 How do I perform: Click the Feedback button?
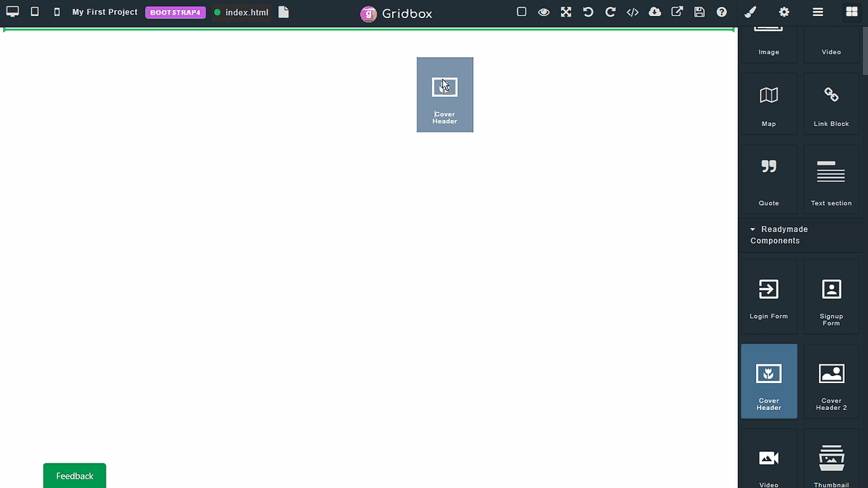pos(74,475)
